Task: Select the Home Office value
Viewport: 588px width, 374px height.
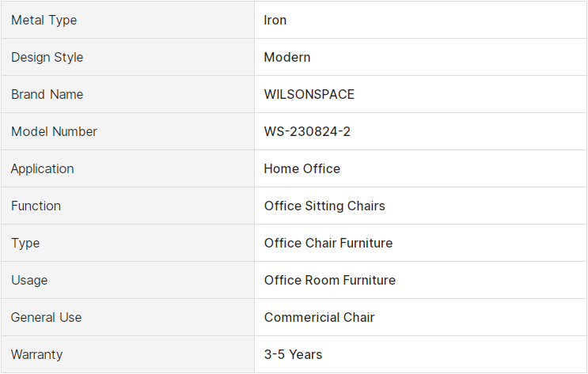Action: (x=302, y=168)
